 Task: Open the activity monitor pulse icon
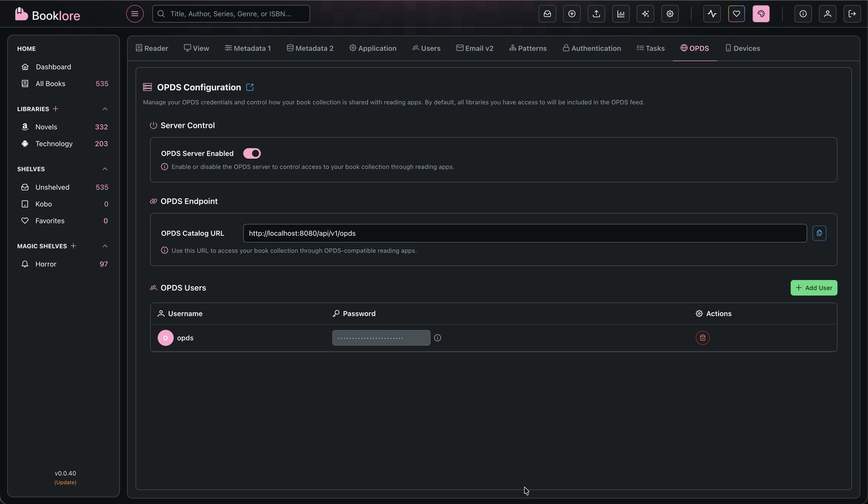[x=712, y=13]
